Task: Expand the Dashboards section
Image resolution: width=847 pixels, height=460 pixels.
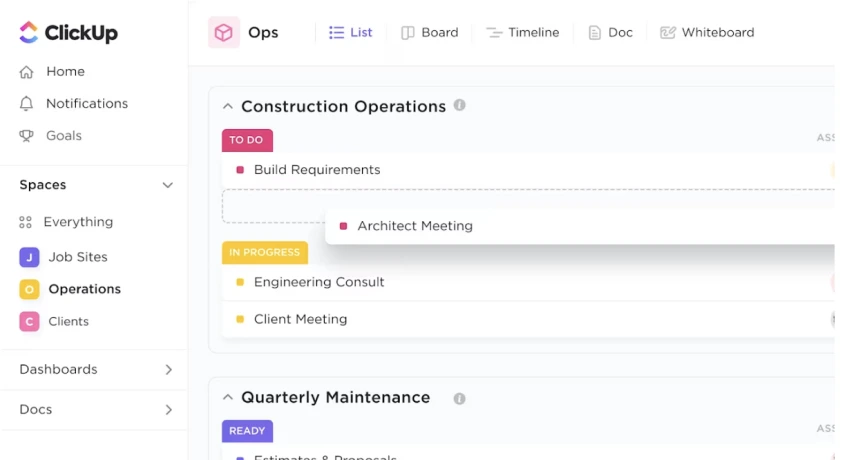Action: (168, 370)
